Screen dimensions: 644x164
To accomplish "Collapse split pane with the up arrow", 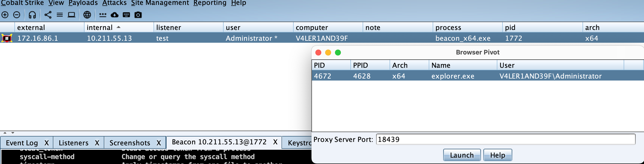I will (x=5, y=133).
